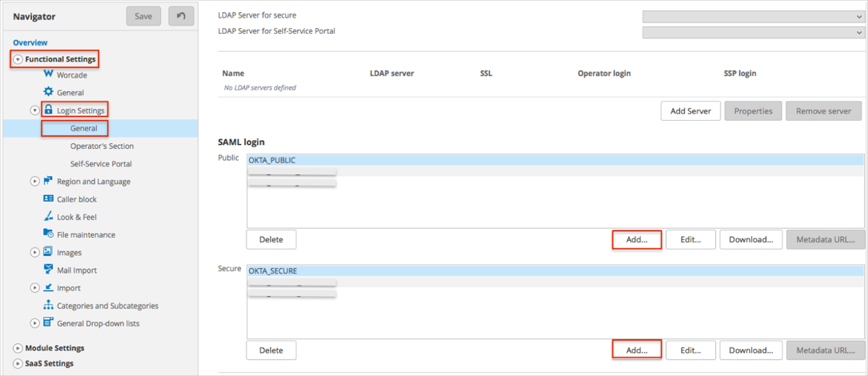868x376 pixels.
Task: Click the Region and Language flag icon
Action: pos(48,181)
